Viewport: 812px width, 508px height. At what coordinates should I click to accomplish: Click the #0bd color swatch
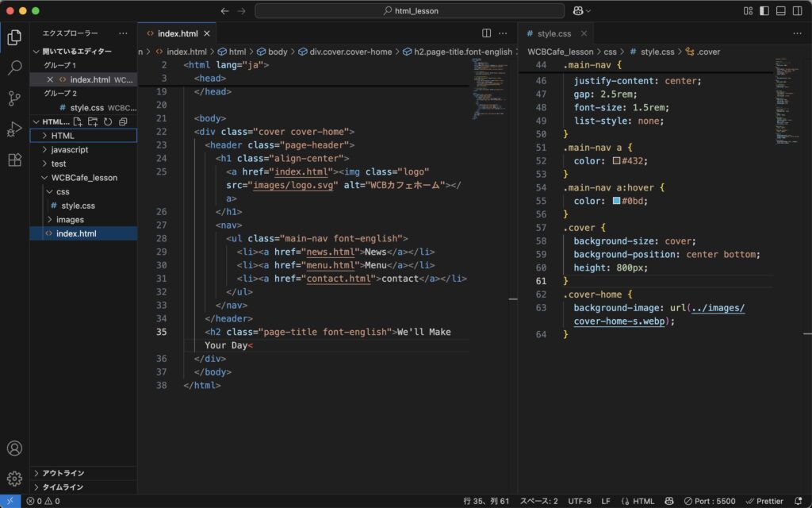(616, 201)
